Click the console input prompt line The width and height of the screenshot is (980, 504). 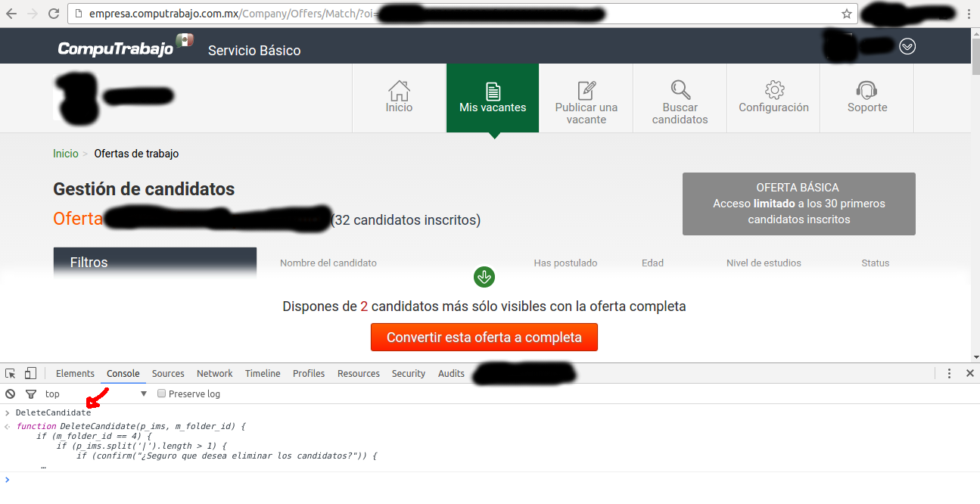(x=490, y=480)
